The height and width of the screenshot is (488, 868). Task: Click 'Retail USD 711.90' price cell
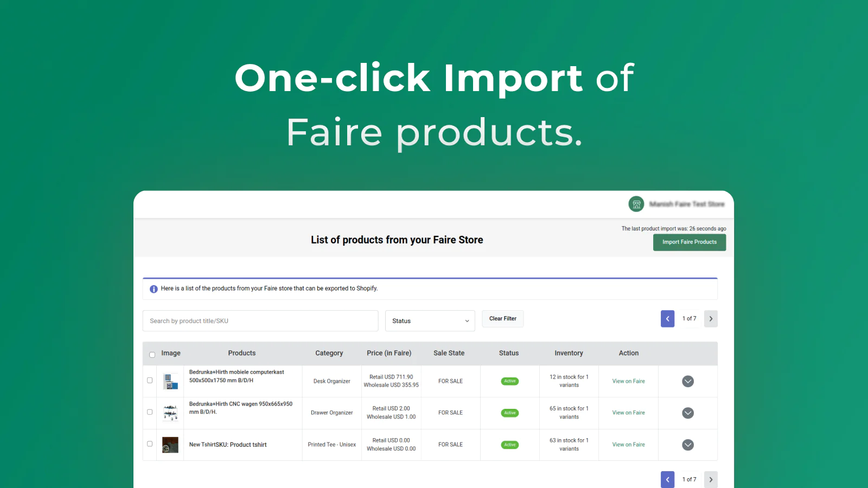coord(391,377)
